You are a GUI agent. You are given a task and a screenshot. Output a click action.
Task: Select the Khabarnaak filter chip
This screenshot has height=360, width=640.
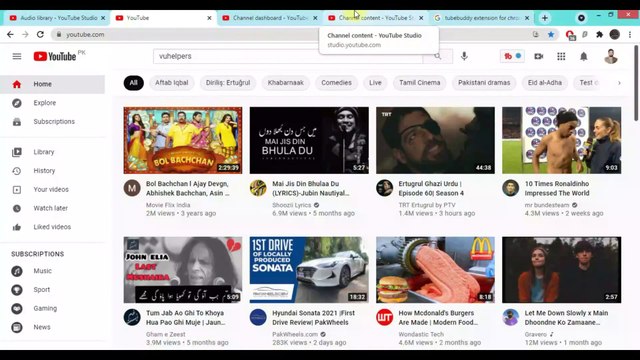(x=286, y=83)
